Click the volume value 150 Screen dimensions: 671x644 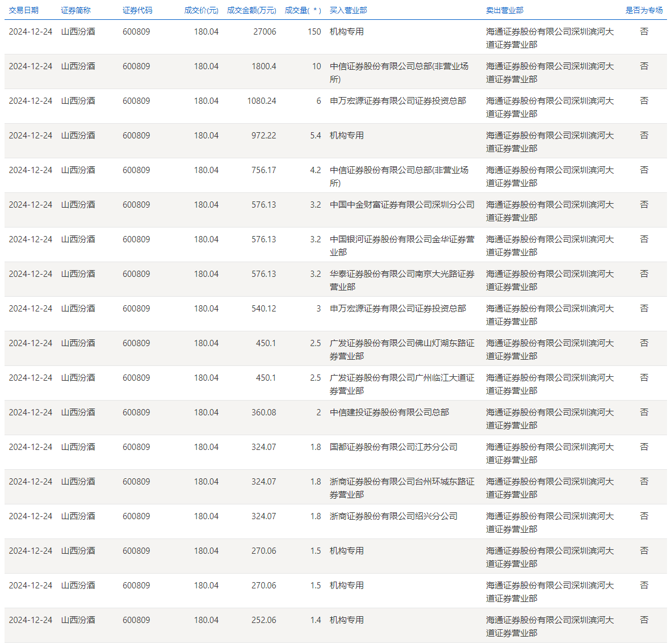[314, 32]
